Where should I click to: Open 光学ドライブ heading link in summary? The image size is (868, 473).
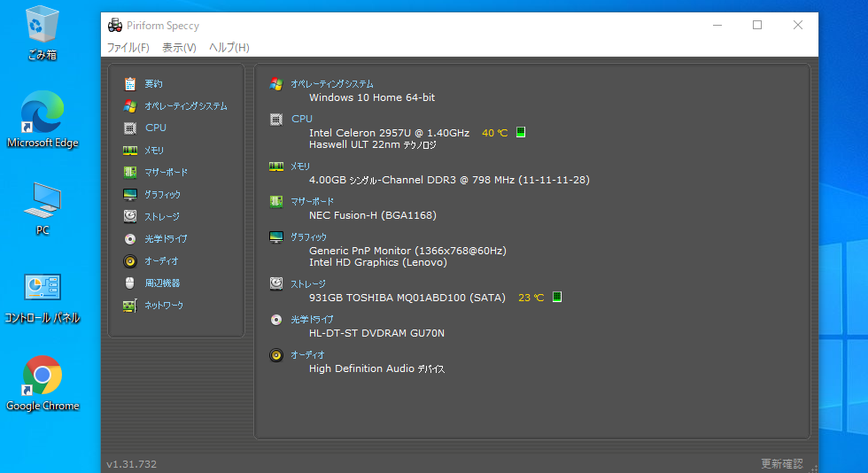coord(312,320)
